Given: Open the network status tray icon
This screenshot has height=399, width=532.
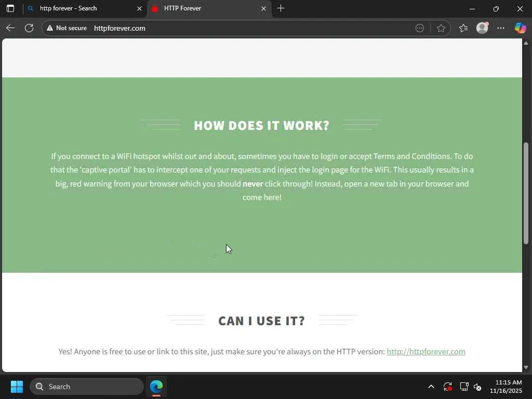Looking at the screenshot, I should [464, 387].
